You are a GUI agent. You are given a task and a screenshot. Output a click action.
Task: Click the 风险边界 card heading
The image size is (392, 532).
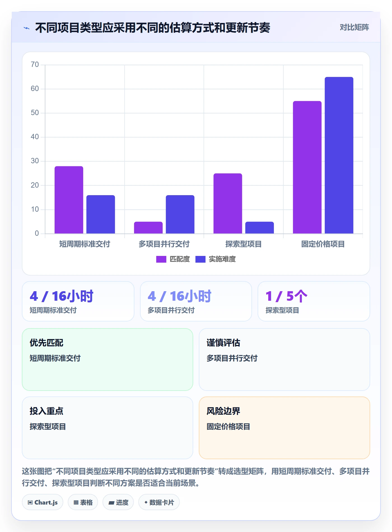click(x=223, y=411)
